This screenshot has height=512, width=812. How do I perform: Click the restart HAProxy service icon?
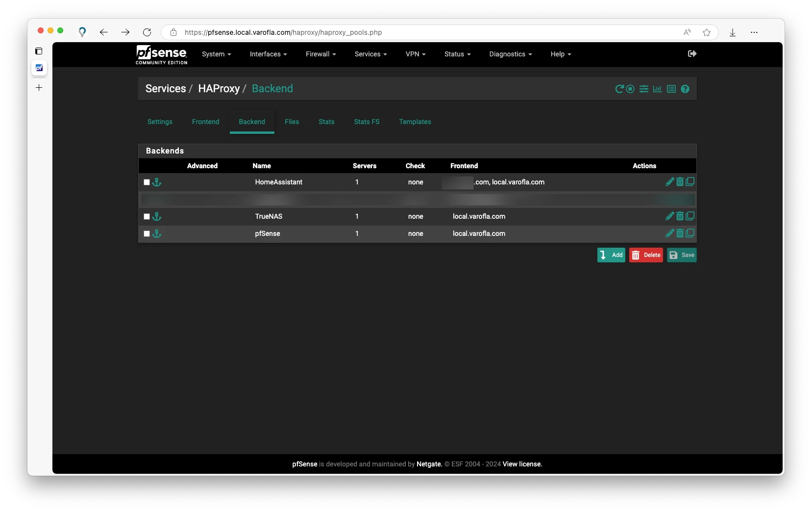pyautogui.click(x=619, y=89)
